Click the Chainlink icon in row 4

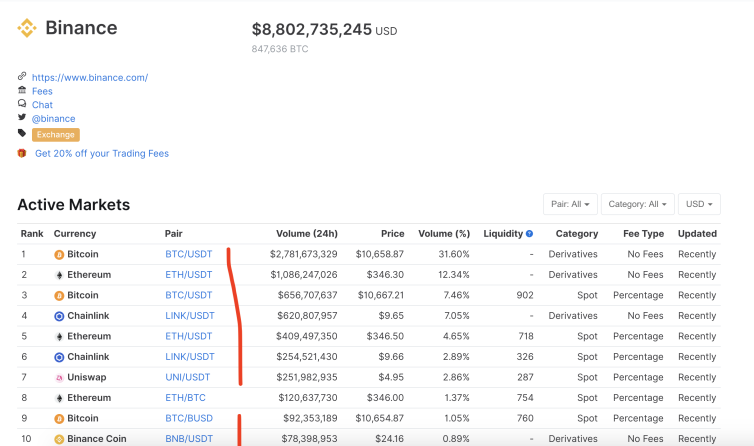(59, 316)
